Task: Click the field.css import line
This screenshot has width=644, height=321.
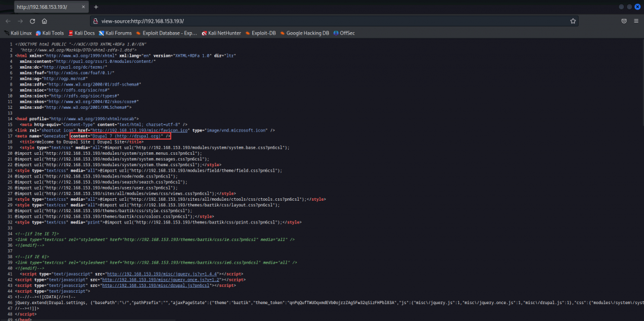Action: 148,170
